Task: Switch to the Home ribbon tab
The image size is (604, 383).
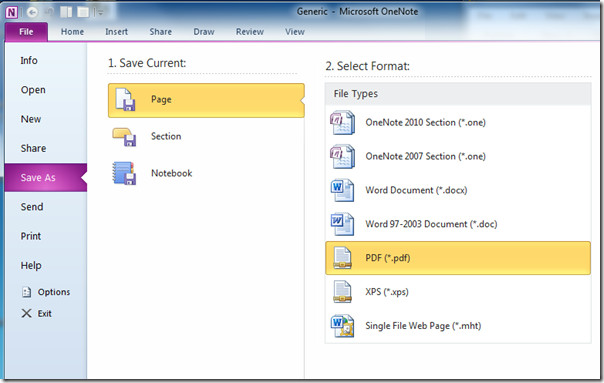Action: [x=72, y=32]
